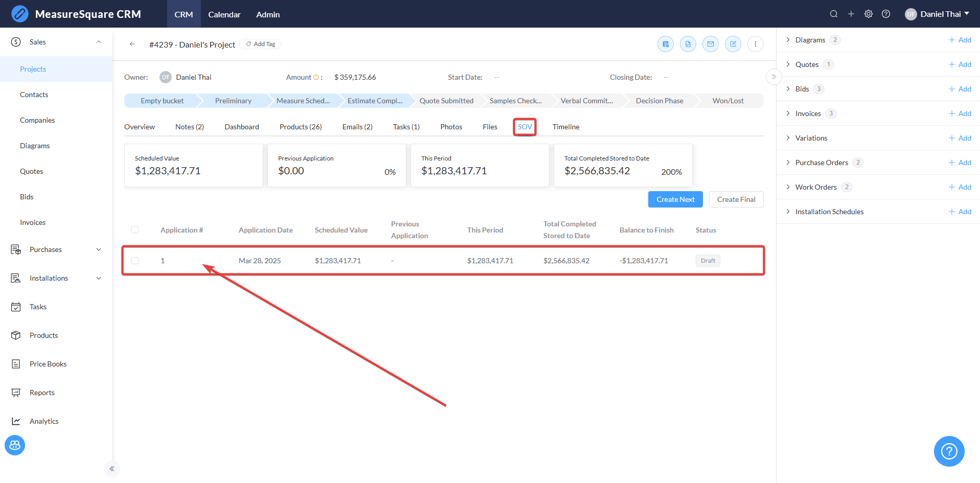Viewport: 980px width, 483px height.
Task: Expand the Installation Schedules panel section
Action: pos(788,212)
